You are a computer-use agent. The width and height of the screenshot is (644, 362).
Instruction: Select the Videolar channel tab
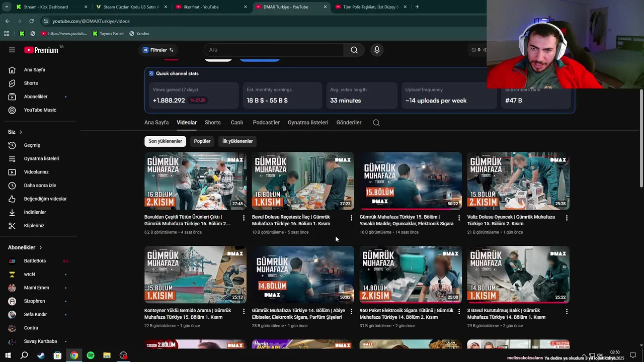tap(187, 123)
